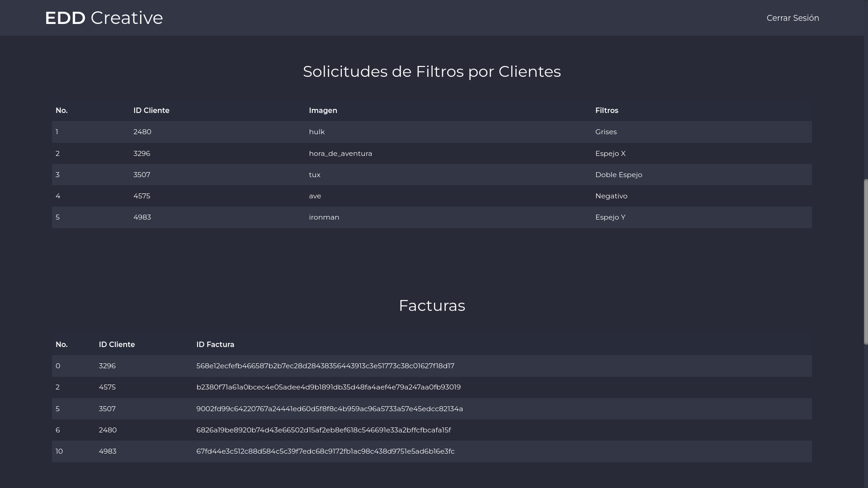Click the Negativo filter entry

(611, 196)
